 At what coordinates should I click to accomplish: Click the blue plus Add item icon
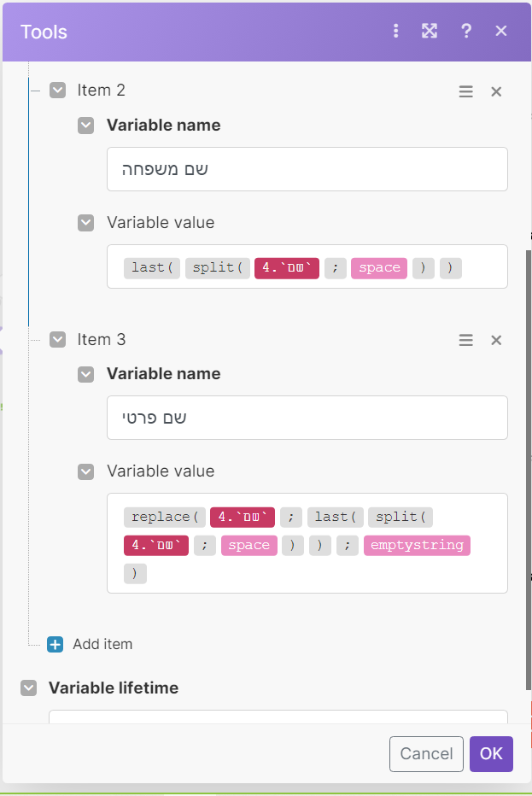coord(56,644)
